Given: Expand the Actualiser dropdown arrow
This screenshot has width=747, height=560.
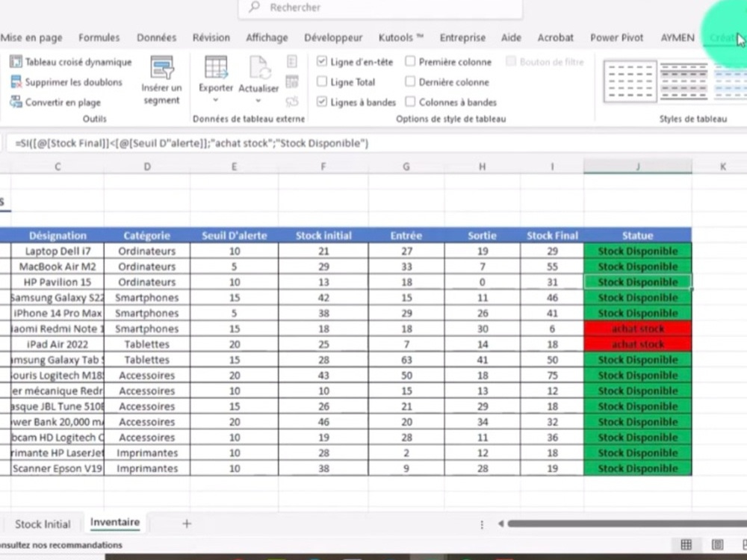Looking at the screenshot, I should (258, 101).
